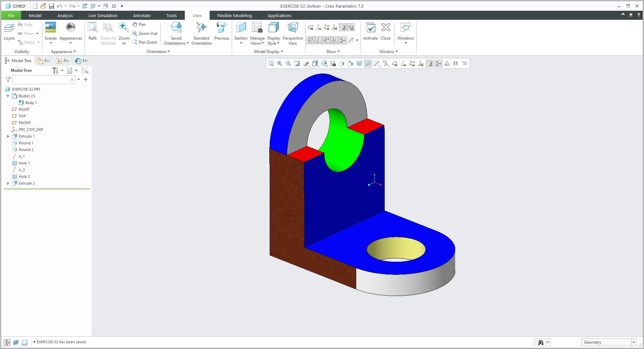644x349 pixels.
Task: Open the Section tool
Action: pos(241,33)
